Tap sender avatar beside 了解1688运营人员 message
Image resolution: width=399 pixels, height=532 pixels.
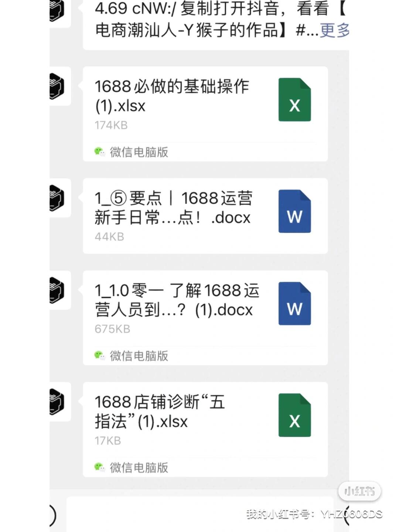(59, 290)
